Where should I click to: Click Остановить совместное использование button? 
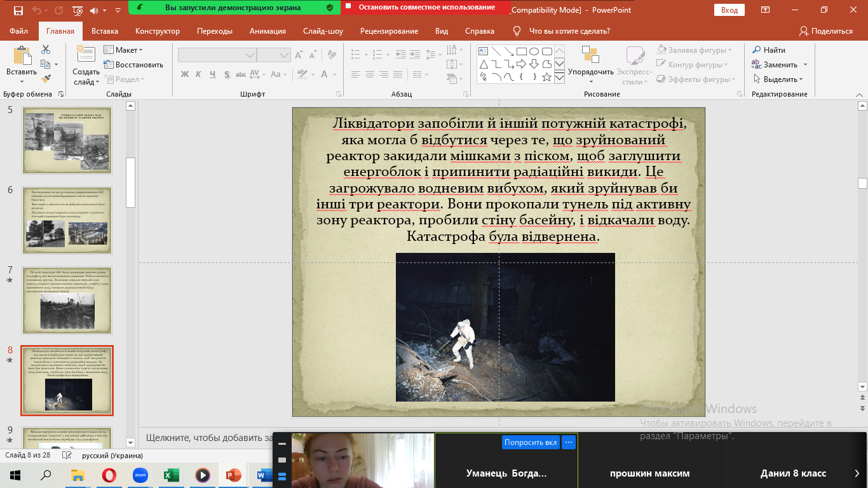point(426,8)
